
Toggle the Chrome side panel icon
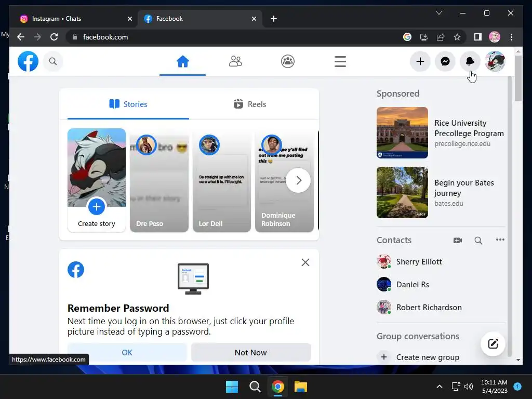coord(478,37)
